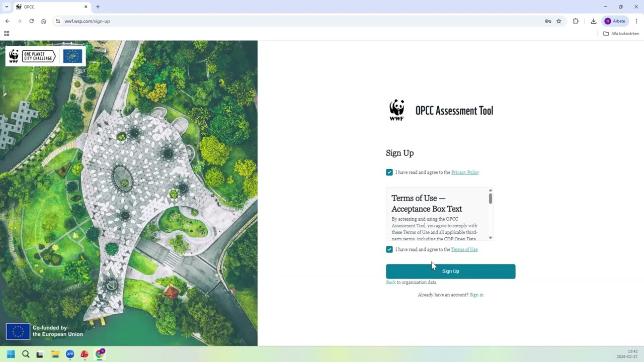
Task: Click the 'Sign Up' heading text
Action: click(x=399, y=153)
